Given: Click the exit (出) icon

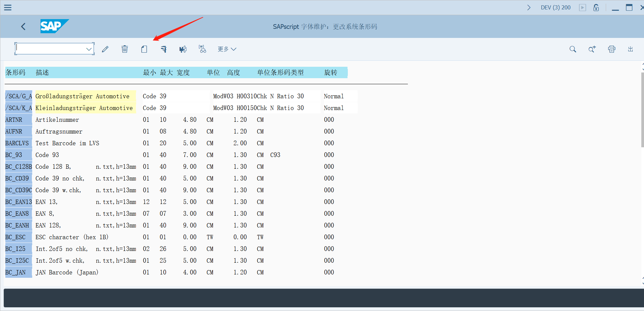Looking at the screenshot, I should click(x=630, y=49).
